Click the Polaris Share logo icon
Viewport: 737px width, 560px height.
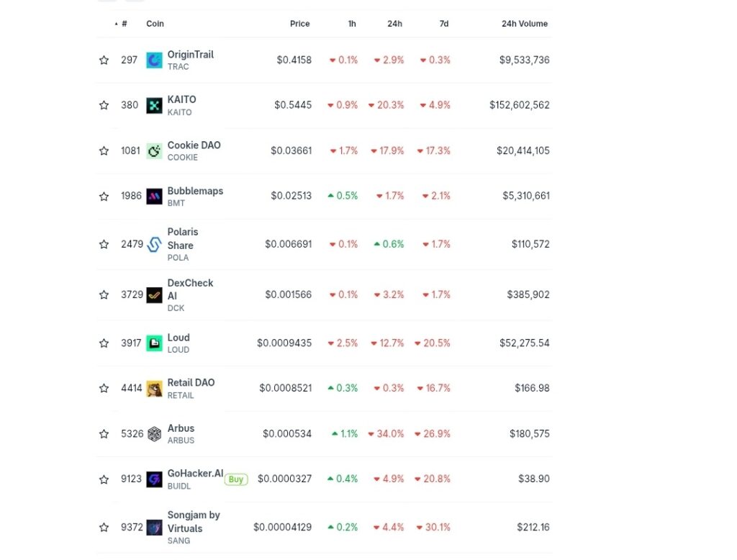point(154,244)
